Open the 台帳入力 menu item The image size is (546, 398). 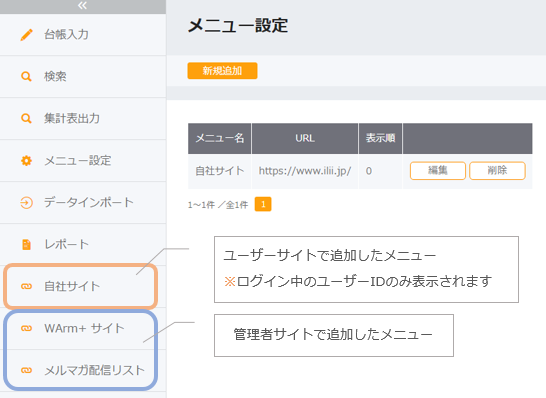83,35
